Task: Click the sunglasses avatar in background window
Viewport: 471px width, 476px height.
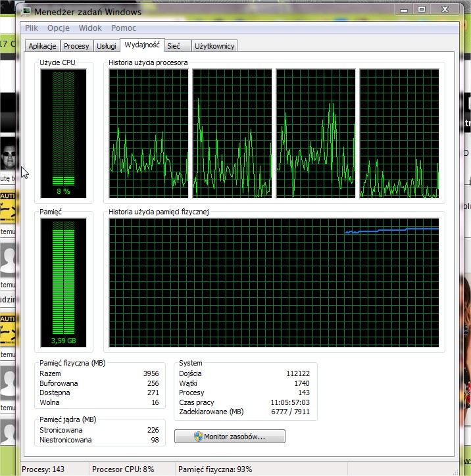Action: pos(8,155)
